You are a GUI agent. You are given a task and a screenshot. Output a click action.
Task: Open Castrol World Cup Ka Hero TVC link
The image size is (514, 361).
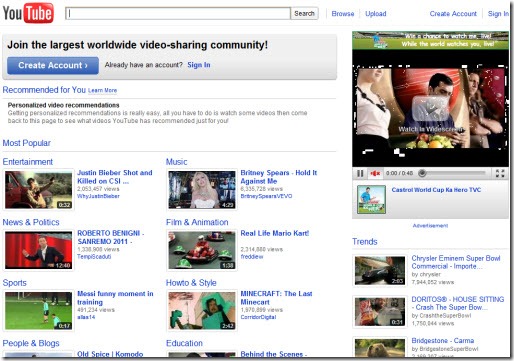[436, 190]
